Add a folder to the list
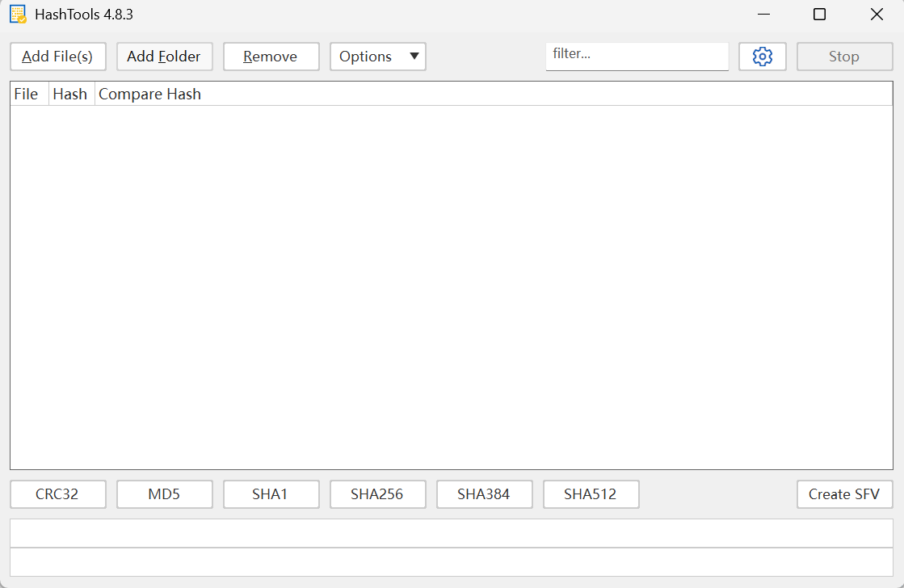Screen dimensions: 904x588 point(164,57)
